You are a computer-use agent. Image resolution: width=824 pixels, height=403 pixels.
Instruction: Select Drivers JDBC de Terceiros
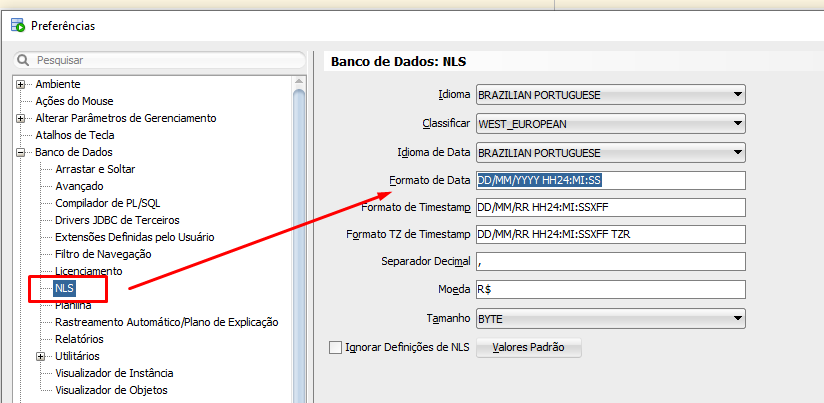117,220
